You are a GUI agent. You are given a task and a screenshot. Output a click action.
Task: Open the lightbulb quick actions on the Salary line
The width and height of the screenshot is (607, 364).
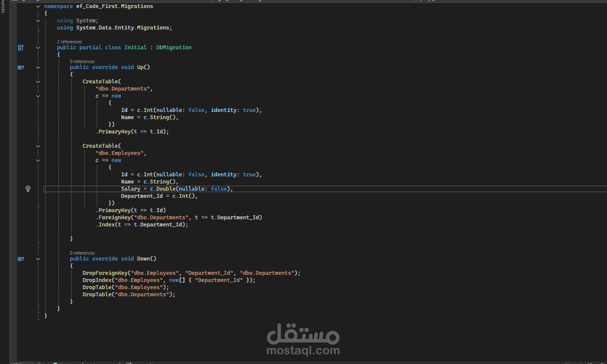tap(28, 189)
